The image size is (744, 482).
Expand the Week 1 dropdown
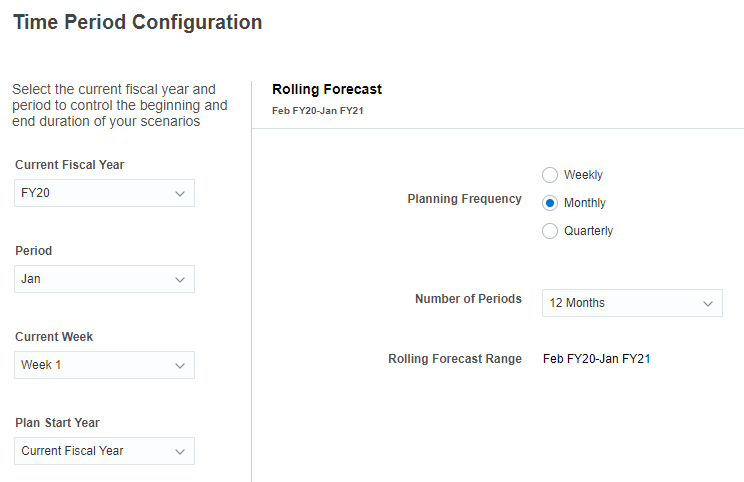point(95,365)
